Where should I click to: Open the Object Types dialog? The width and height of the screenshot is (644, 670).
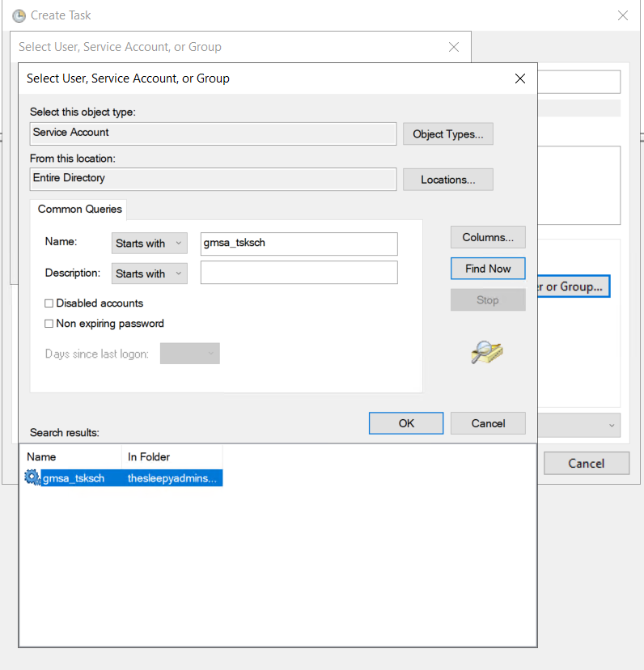pos(447,134)
